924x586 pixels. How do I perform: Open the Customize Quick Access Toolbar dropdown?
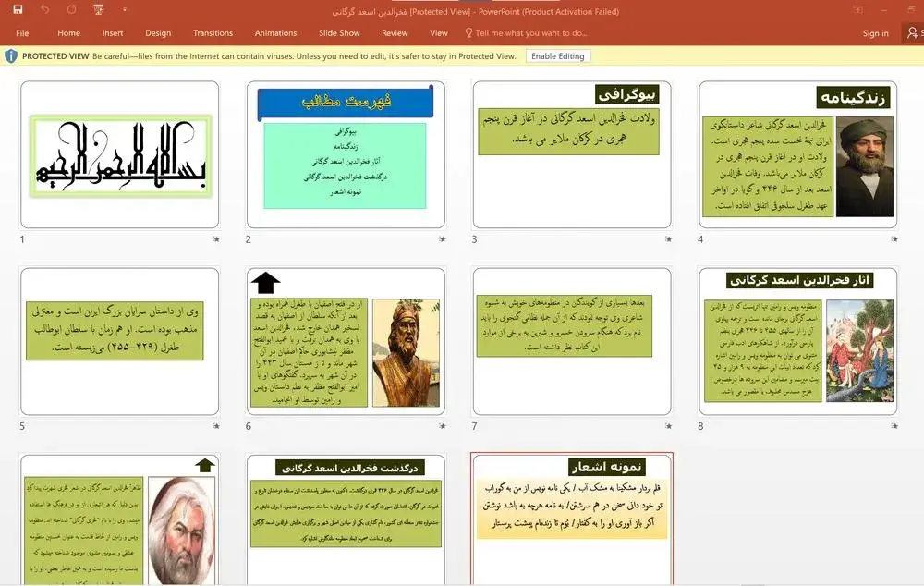click(124, 8)
